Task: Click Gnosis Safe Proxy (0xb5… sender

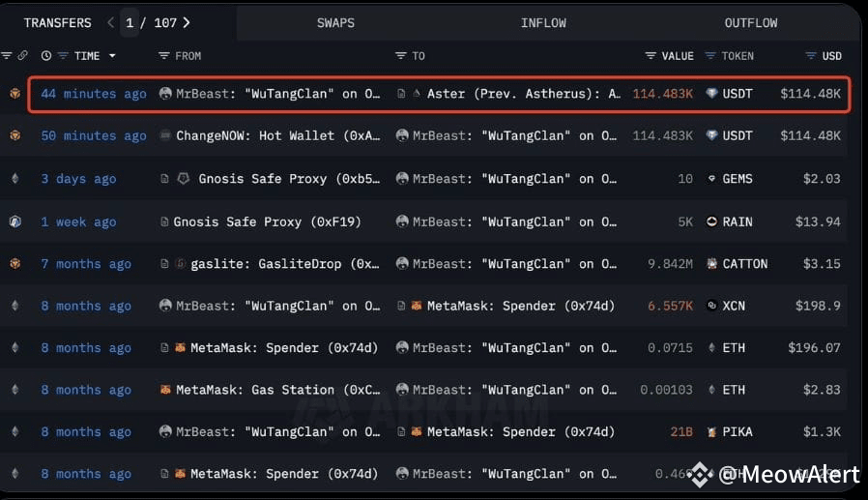Action: [289, 179]
